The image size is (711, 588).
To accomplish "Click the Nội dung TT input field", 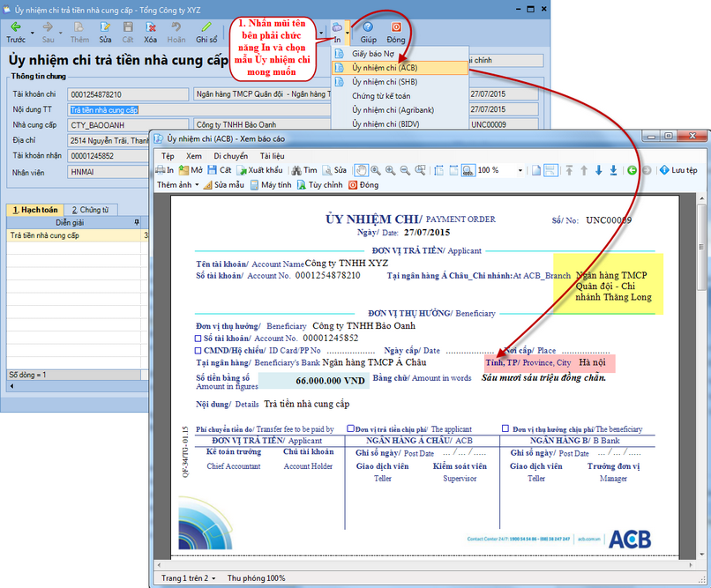I will click(x=199, y=109).
